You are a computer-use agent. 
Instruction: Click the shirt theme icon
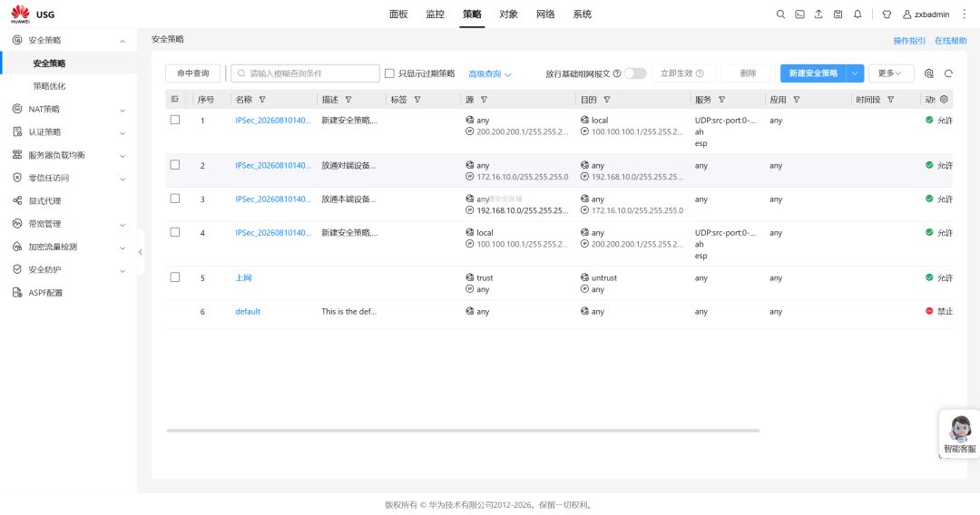tap(887, 14)
